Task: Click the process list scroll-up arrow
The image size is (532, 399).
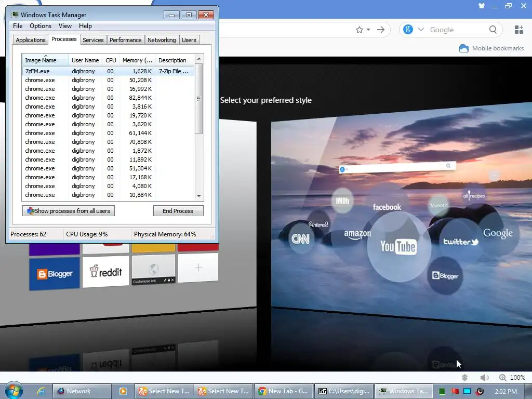Action: [199, 59]
